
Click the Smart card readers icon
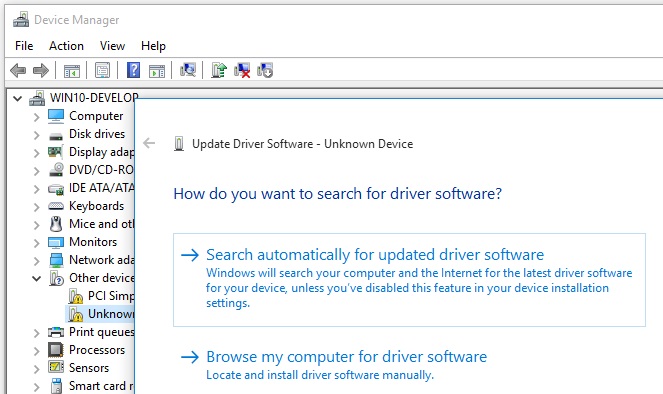click(56, 386)
